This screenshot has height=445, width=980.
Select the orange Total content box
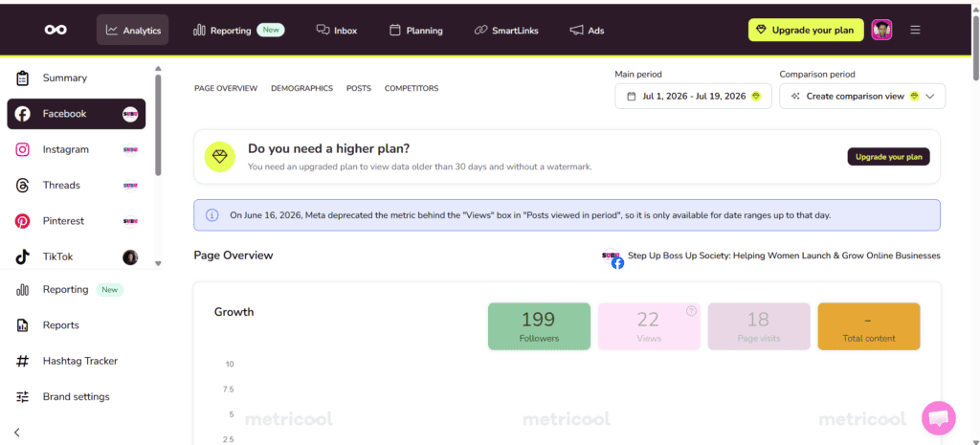869,326
